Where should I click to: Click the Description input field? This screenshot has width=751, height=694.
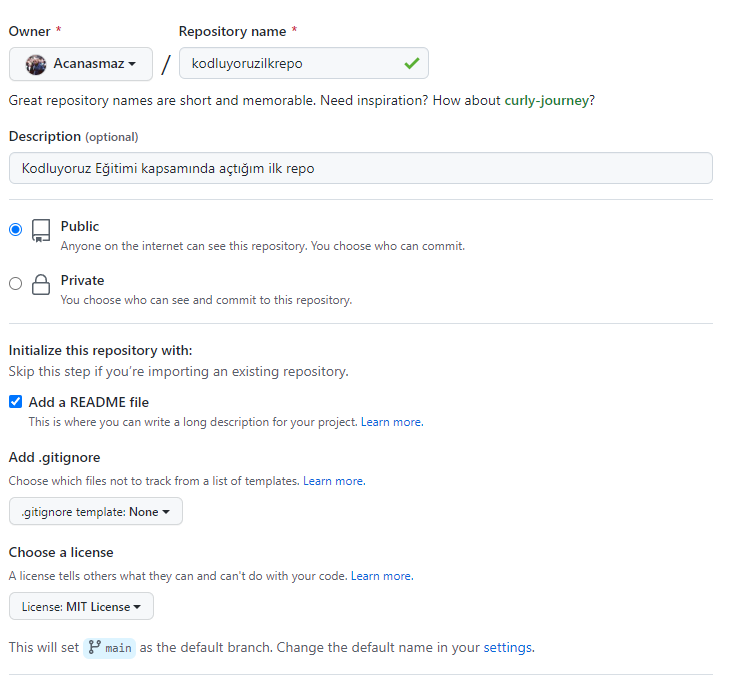click(x=361, y=168)
